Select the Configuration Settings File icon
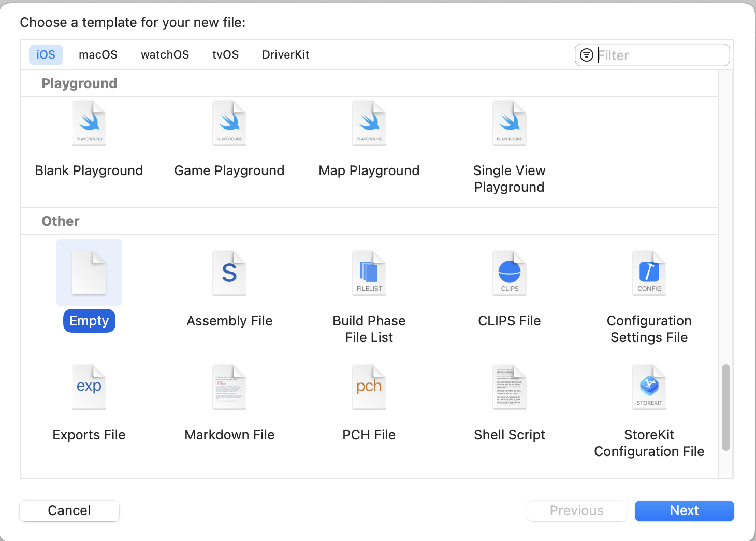Image resolution: width=756 pixels, height=541 pixels. point(649,273)
